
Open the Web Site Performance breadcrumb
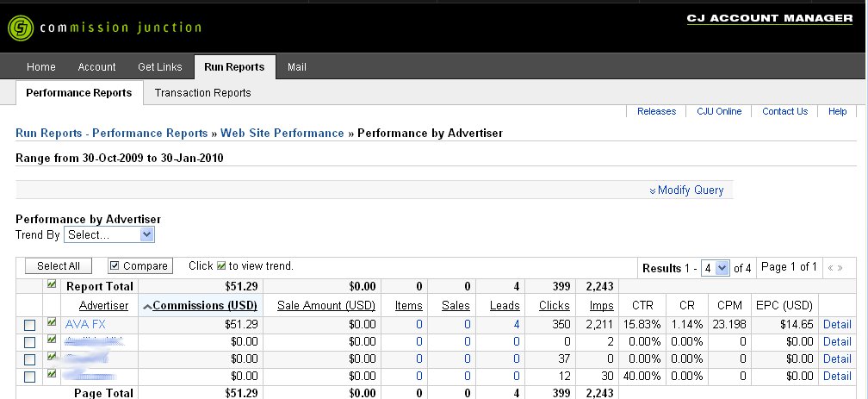tap(282, 134)
